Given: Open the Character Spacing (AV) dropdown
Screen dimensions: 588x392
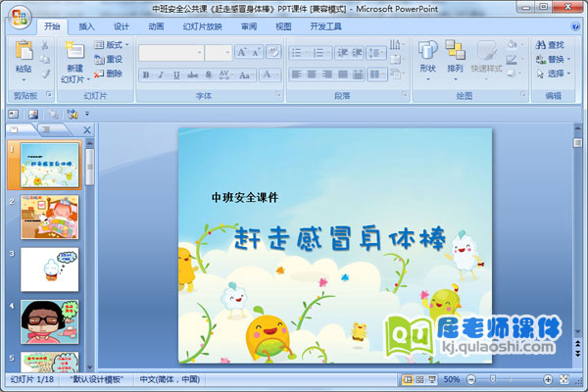Looking at the screenshot, I should click(x=225, y=74).
